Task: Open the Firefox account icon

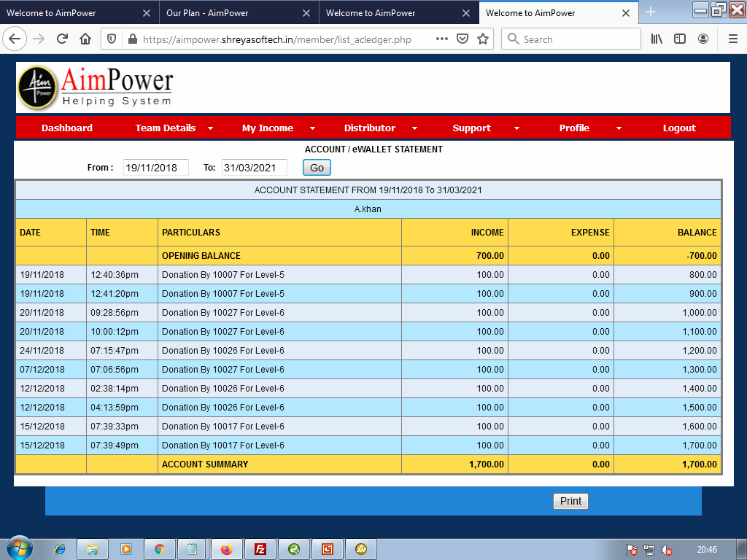Action: click(703, 39)
